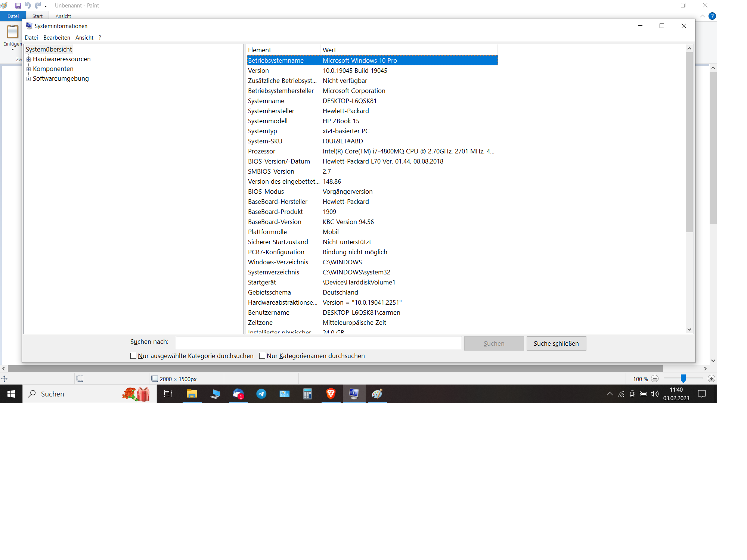Open the Calculator taskbar icon

tap(307, 394)
